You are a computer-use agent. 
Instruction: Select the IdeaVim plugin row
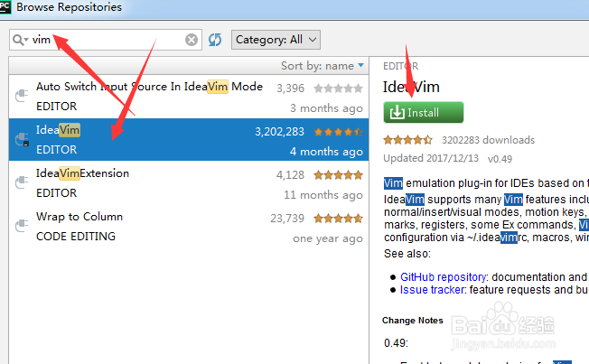[x=189, y=139]
